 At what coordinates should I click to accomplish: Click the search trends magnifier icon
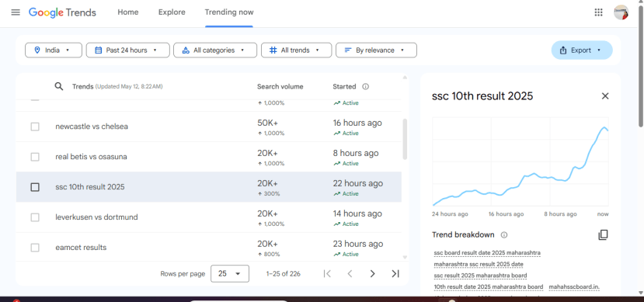point(59,87)
